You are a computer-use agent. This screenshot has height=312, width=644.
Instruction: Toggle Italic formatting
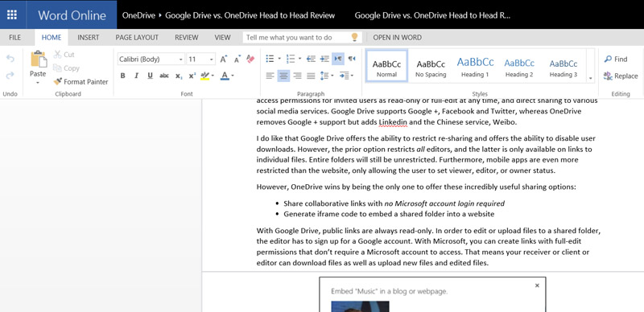136,76
